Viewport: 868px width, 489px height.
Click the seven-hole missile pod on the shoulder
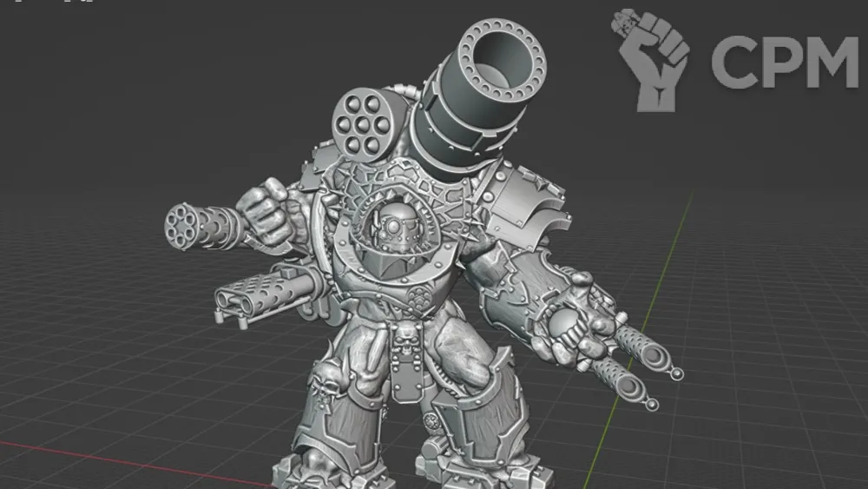coord(372,120)
